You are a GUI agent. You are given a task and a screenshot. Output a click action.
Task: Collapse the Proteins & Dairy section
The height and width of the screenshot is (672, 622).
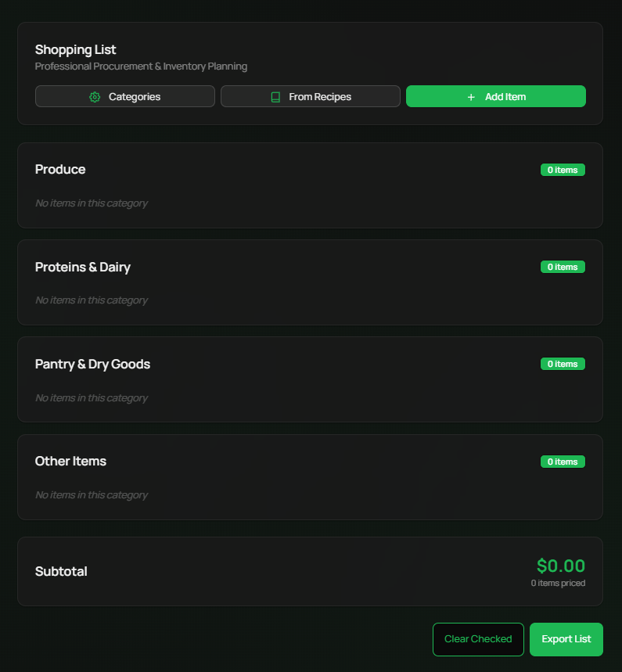point(83,267)
